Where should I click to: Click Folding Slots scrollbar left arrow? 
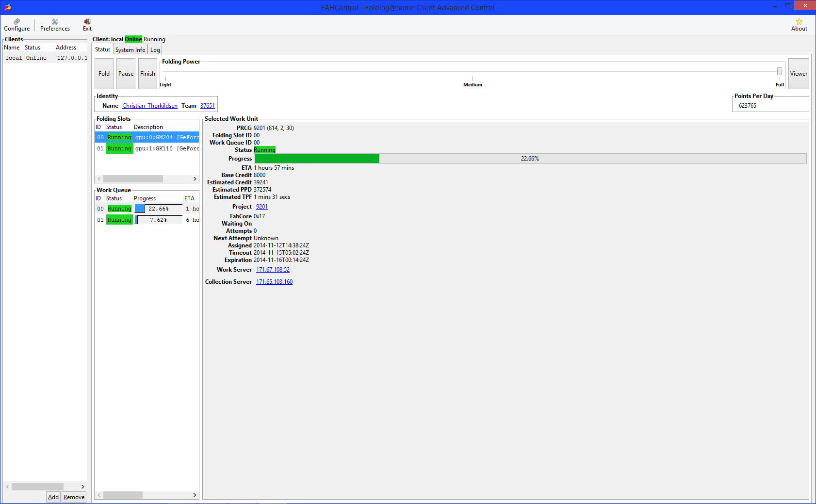click(99, 179)
